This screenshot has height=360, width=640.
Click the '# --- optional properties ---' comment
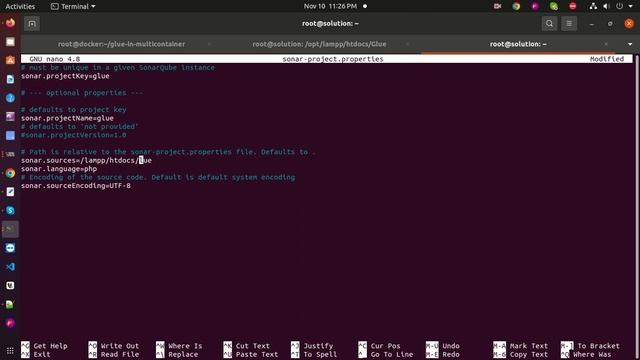(x=82, y=93)
